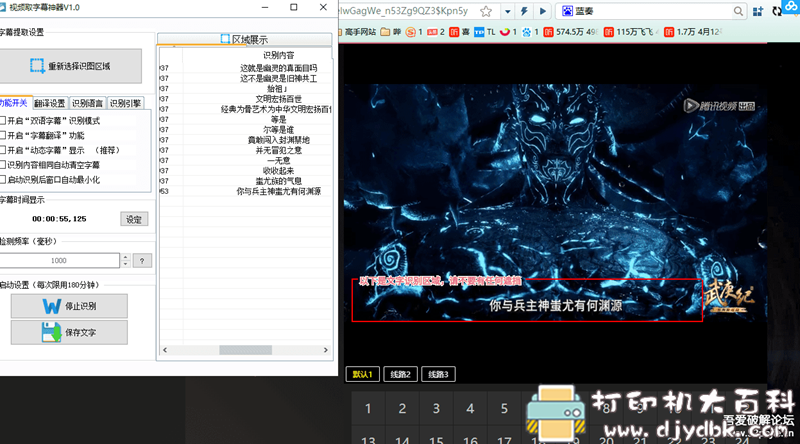The height and width of the screenshot is (444, 800).
Task: Select the row 蚩尤族的气息
Action: point(245,181)
